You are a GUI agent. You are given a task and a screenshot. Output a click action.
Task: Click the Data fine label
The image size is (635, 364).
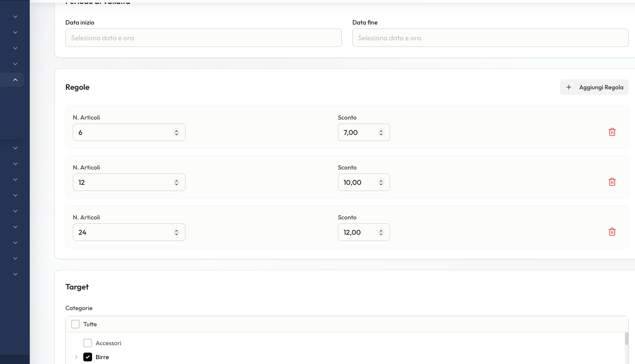click(x=365, y=23)
